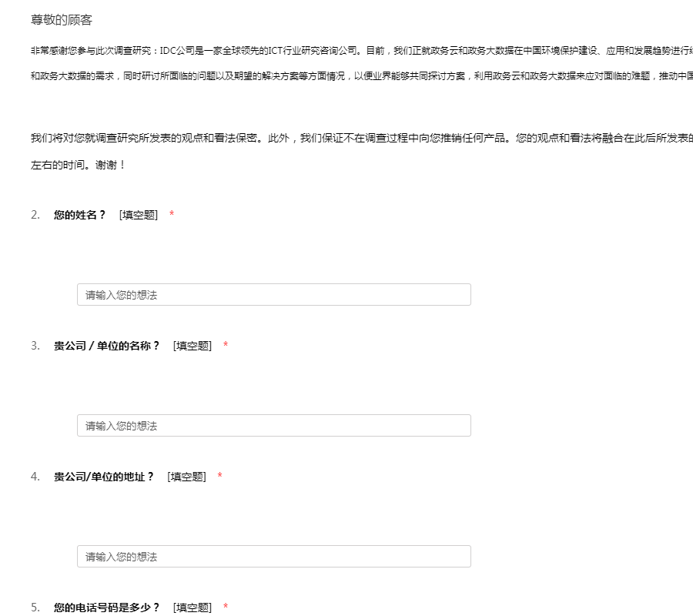Click the [填空题] tag beside 单位的名称

[192, 346]
